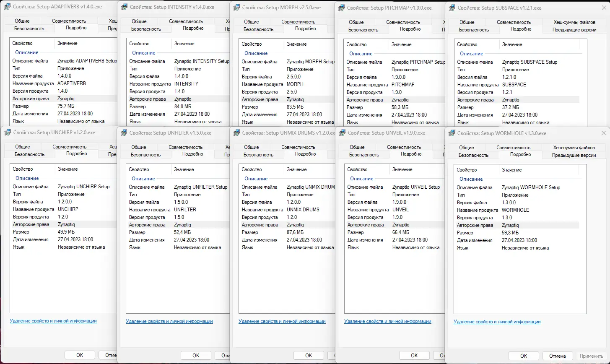Open the Общие tab in UNMIX DRUMS window
Image resolution: width=610 pixels, height=364 pixels.
pos(252,147)
